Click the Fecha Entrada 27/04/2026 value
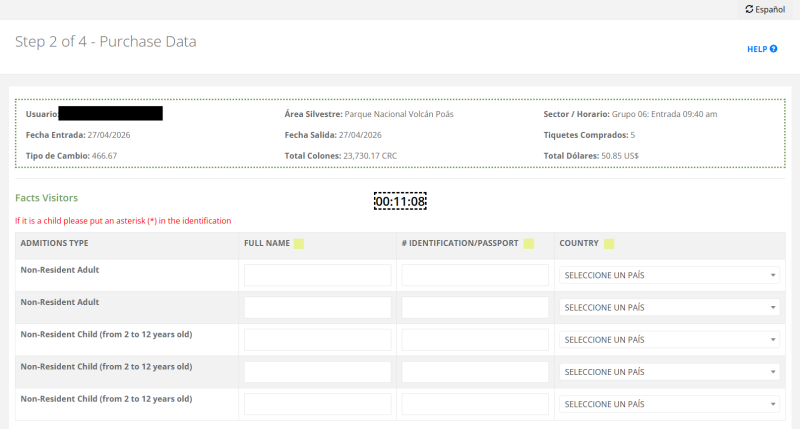The height and width of the screenshot is (429, 800). (109, 135)
